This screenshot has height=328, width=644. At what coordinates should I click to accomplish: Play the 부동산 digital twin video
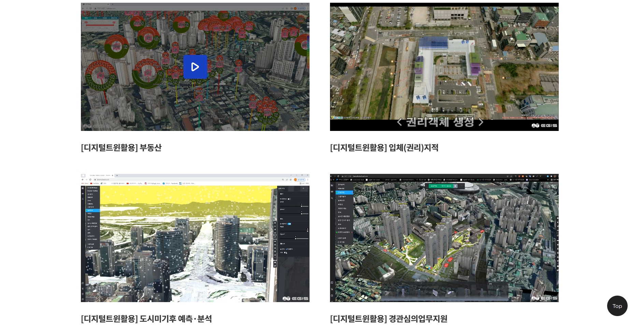195,67
